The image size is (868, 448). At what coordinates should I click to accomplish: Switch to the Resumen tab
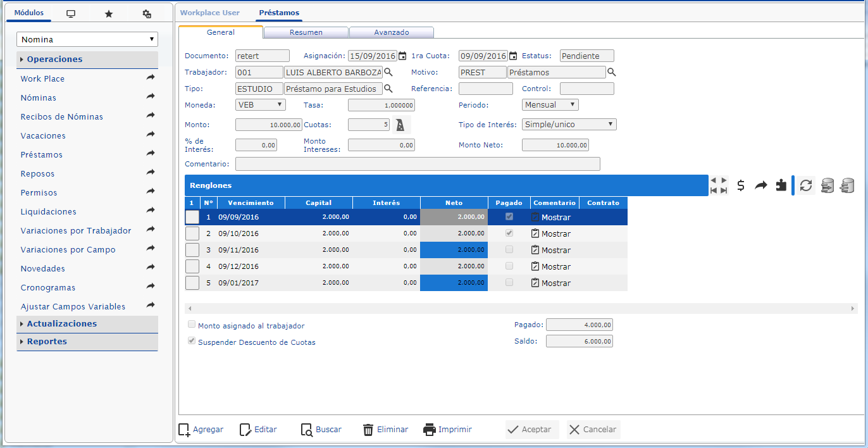pos(306,32)
